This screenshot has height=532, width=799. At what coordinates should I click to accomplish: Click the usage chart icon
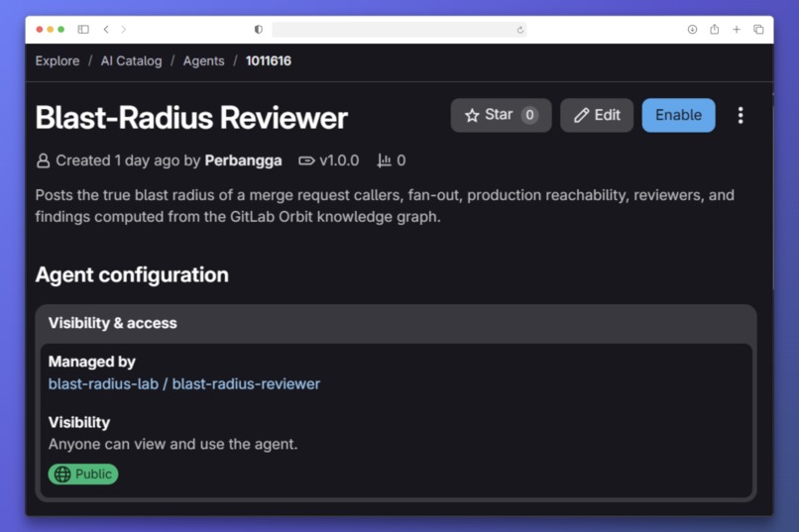click(385, 160)
